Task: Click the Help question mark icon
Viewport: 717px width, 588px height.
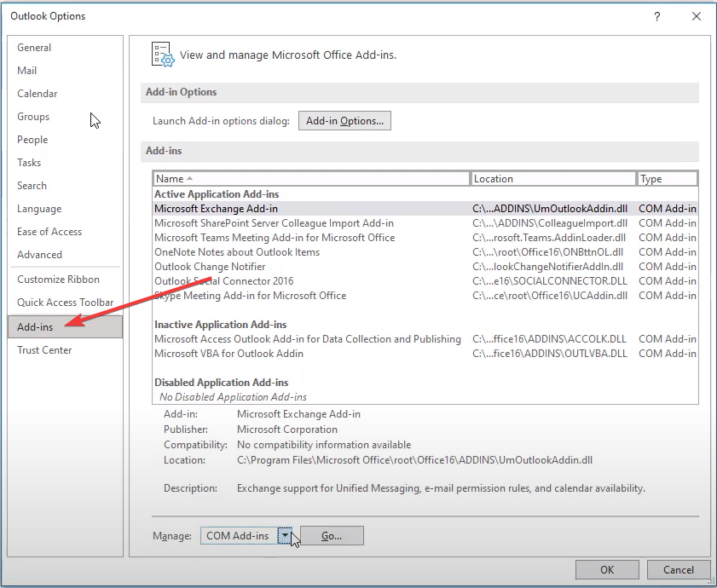Action: click(656, 16)
